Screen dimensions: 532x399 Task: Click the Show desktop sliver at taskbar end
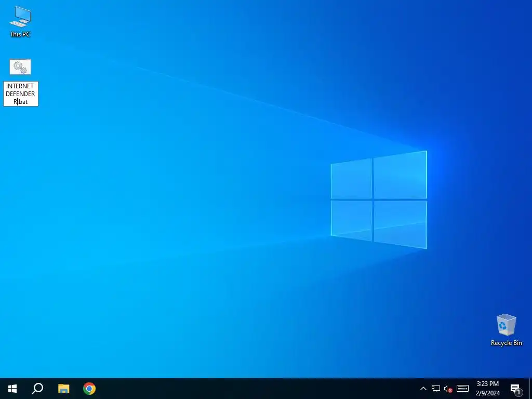(x=530, y=389)
